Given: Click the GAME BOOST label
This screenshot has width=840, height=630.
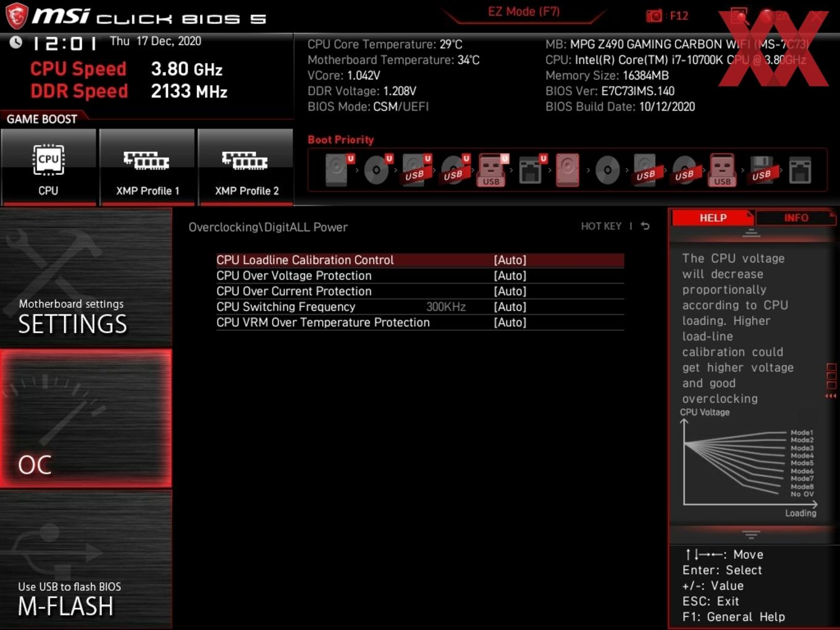Looking at the screenshot, I should pos(42,119).
